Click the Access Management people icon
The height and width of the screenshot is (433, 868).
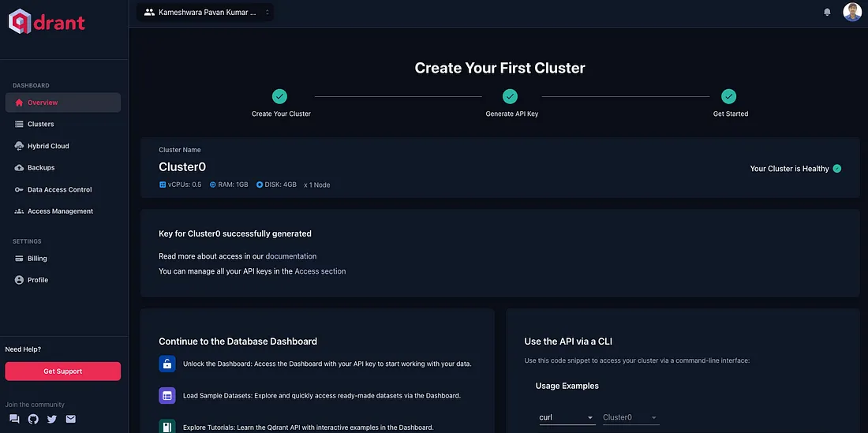coord(19,211)
